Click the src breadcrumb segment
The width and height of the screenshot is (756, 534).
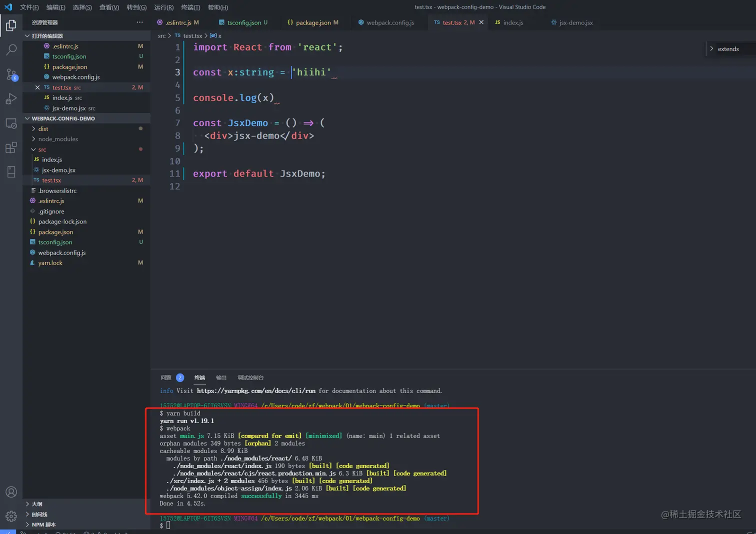pos(161,36)
